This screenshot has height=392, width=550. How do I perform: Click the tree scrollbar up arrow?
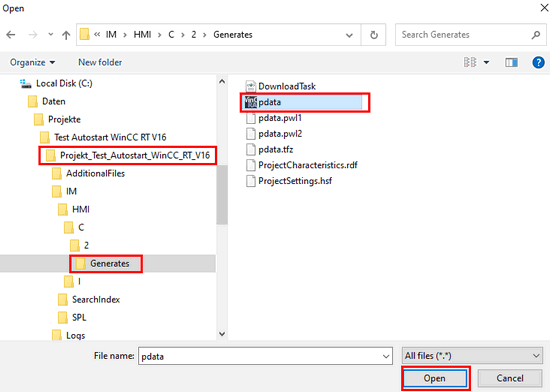point(222,81)
